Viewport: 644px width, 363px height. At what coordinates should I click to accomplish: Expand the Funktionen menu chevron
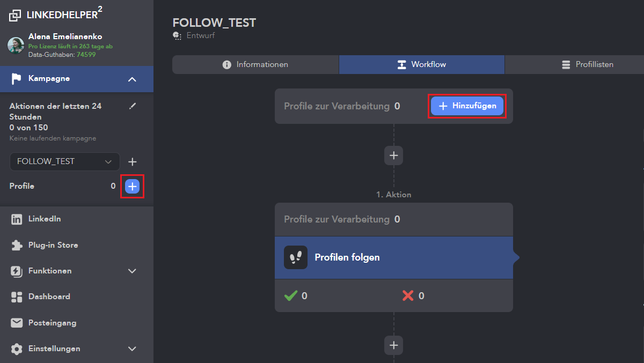click(132, 271)
